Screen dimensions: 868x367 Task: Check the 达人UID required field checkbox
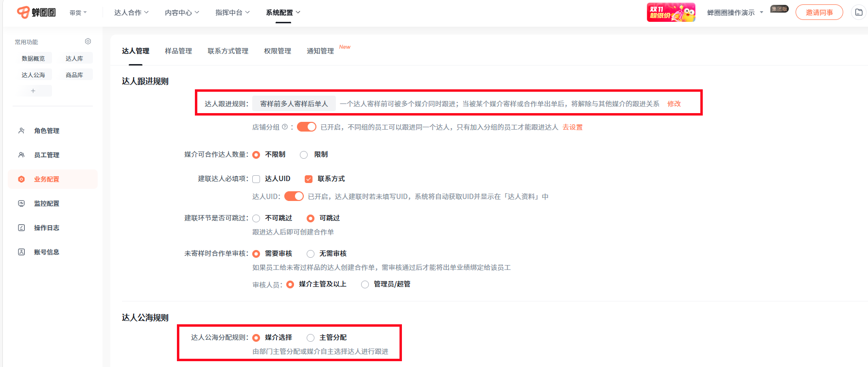pos(256,179)
